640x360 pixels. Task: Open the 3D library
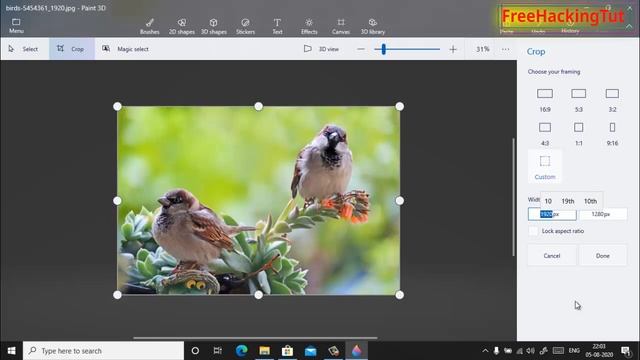tap(373, 26)
